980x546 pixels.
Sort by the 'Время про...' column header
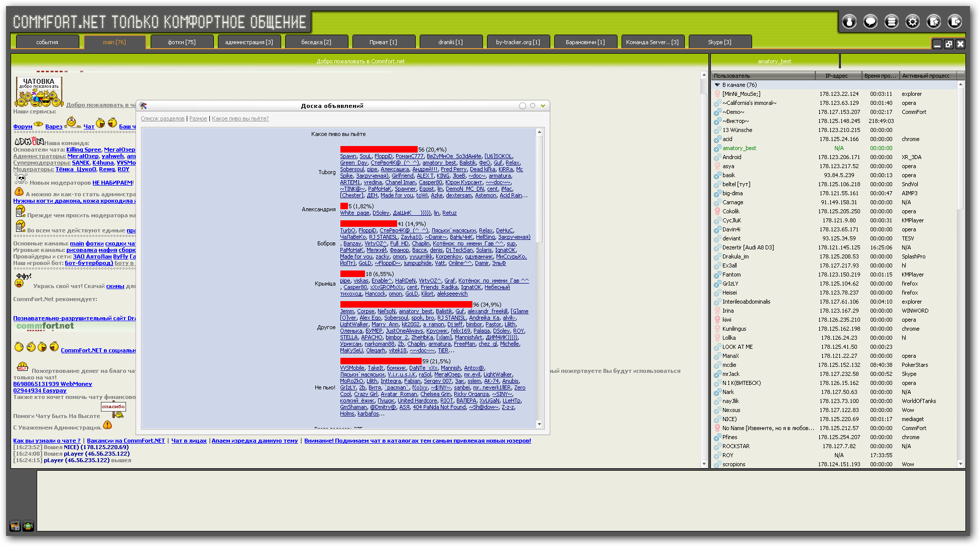[881, 76]
